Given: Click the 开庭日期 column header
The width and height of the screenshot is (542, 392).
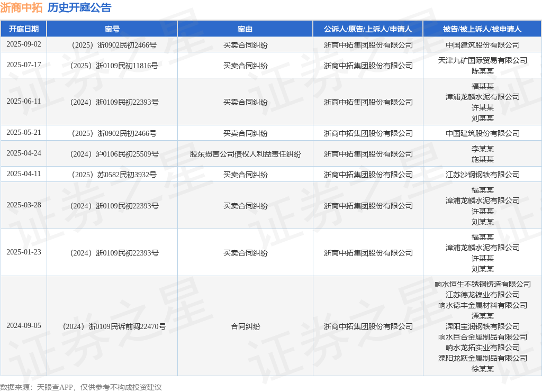Looking at the screenshot, I should tap(23, 29).
